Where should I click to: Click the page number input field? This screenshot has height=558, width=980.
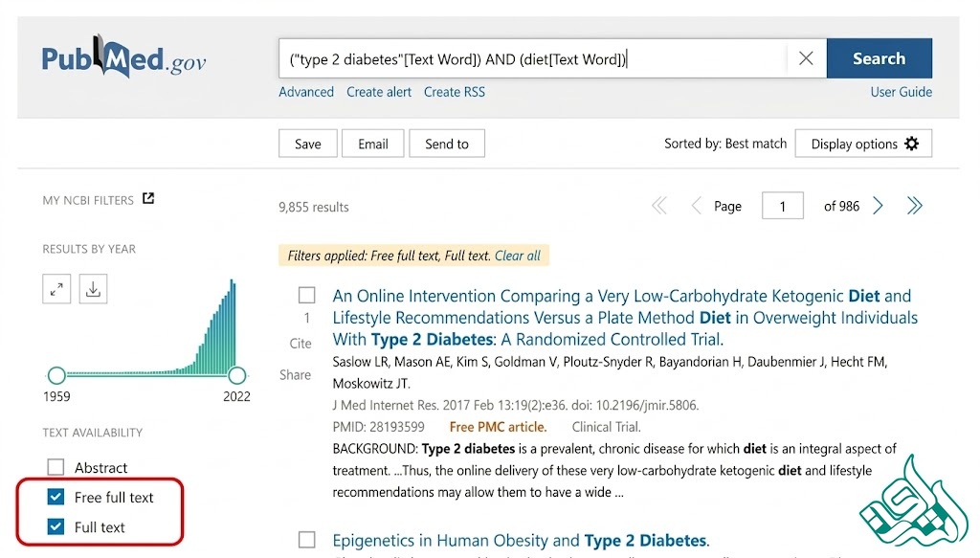[783, 206]
